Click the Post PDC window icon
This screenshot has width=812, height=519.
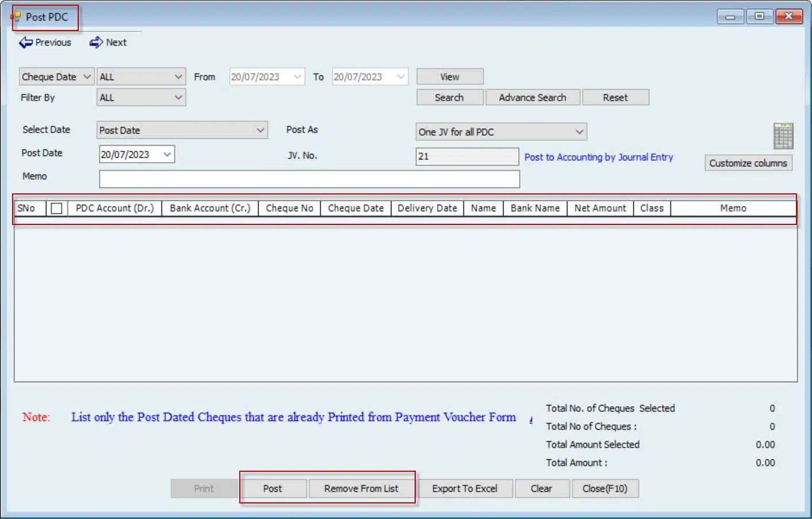click(16, 17)
